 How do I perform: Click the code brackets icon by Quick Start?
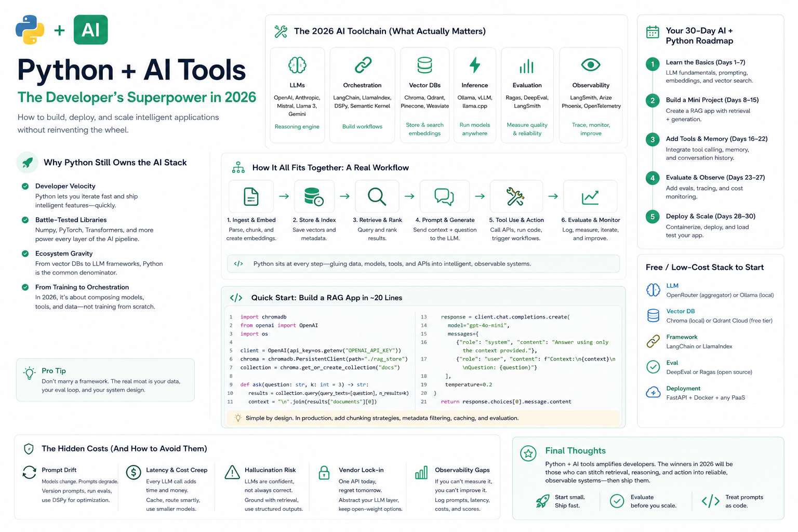236,298
